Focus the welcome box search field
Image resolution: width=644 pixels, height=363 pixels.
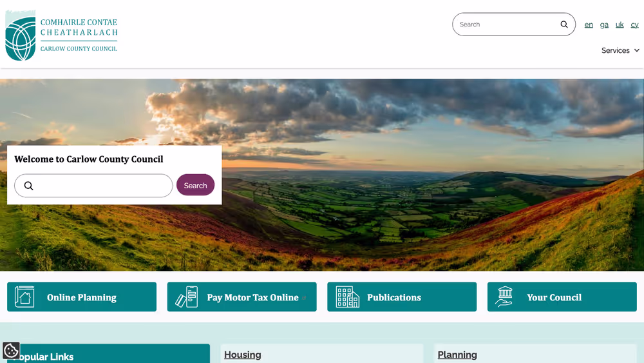(x=93, y=186)
